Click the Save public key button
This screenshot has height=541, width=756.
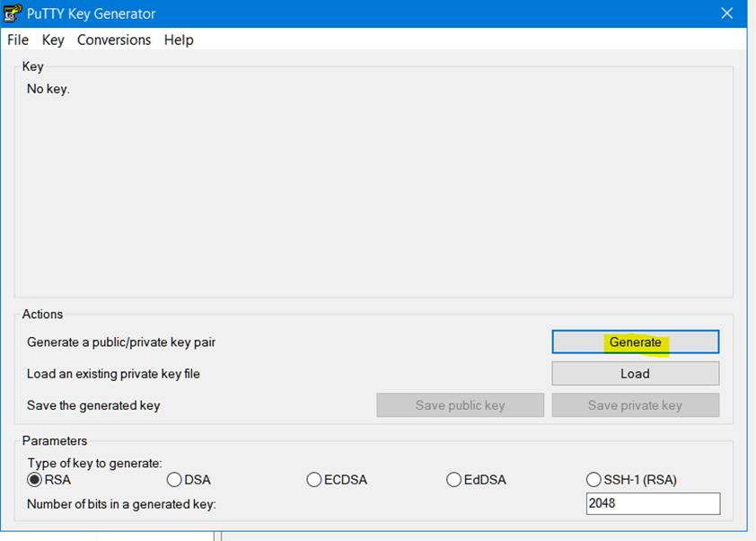(x=460, y=405)
